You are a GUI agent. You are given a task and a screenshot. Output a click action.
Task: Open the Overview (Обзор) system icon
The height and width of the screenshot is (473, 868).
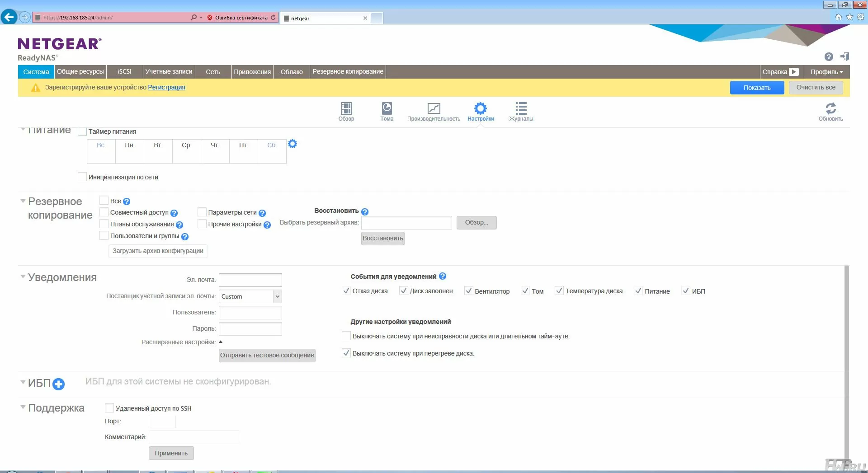point(346,109)
